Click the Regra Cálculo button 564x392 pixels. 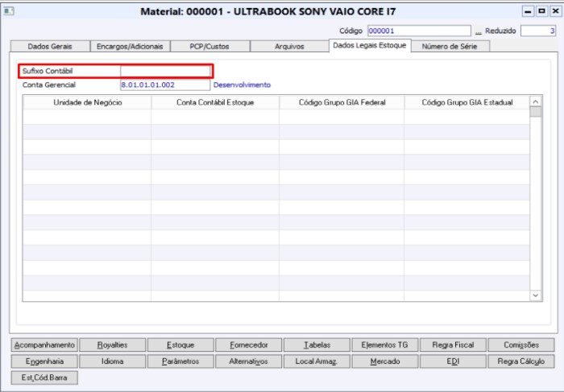(521, 361)
